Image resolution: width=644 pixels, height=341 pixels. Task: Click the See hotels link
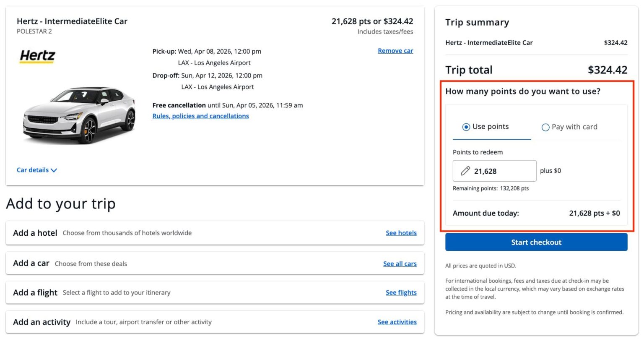click(x=401, y=233)
